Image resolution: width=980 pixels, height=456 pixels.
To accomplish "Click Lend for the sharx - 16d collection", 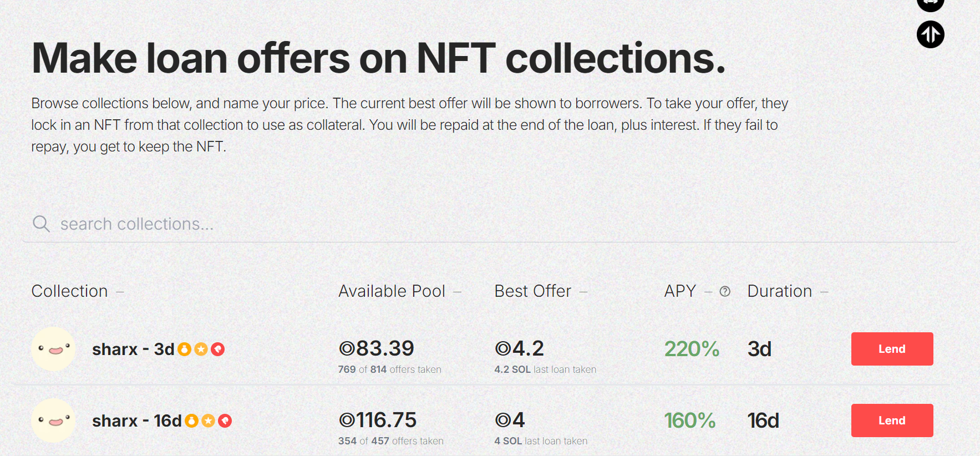I will click(892, 420).
